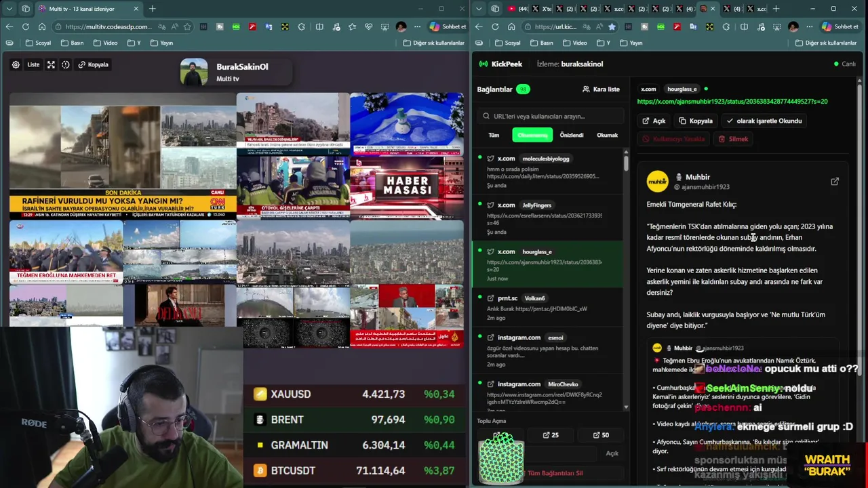868x488 pixels.
Task: Click Açık open button in detail panel
Action: [x=654, y=121]
